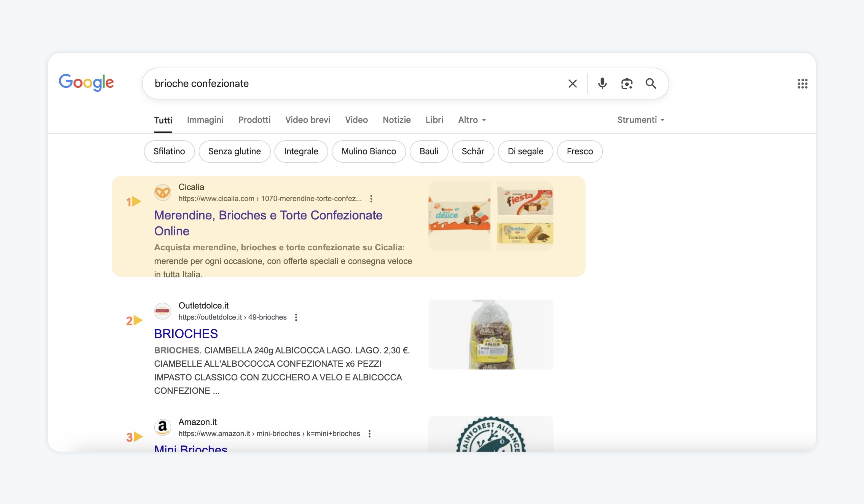The width and height of the screenshot is (864, 504).
Task: Apply the Di segale filter chip
Action: tap(525, 152)
